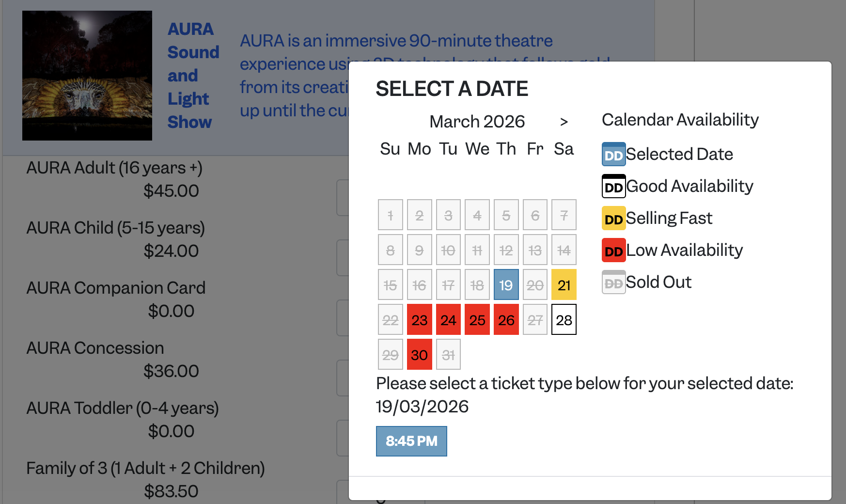The height and width of the screenshot is (504, 846).
Task: Open the AURA show thumbnail image
Action: coord(87,76)
